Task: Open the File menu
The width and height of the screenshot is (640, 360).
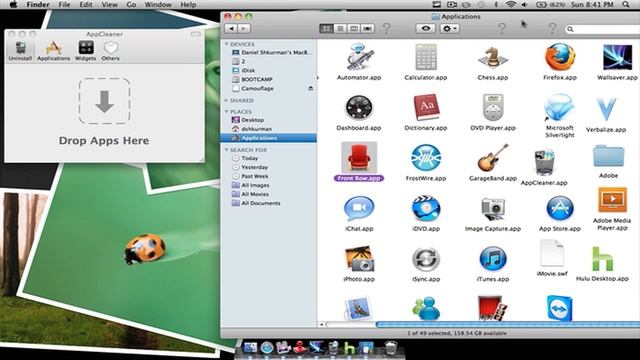Action: pyautogui.click(x=64, y=4)
